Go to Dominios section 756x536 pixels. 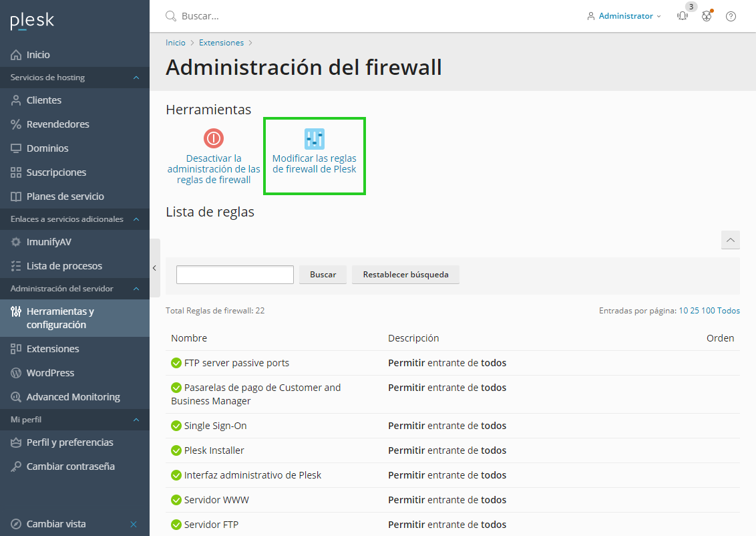pos(47,148)
